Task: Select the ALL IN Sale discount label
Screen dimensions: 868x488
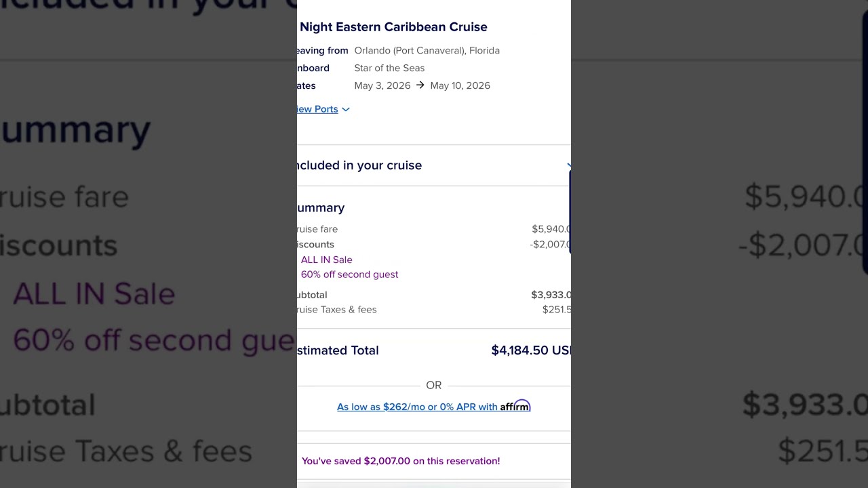Action: pos(326,260)
